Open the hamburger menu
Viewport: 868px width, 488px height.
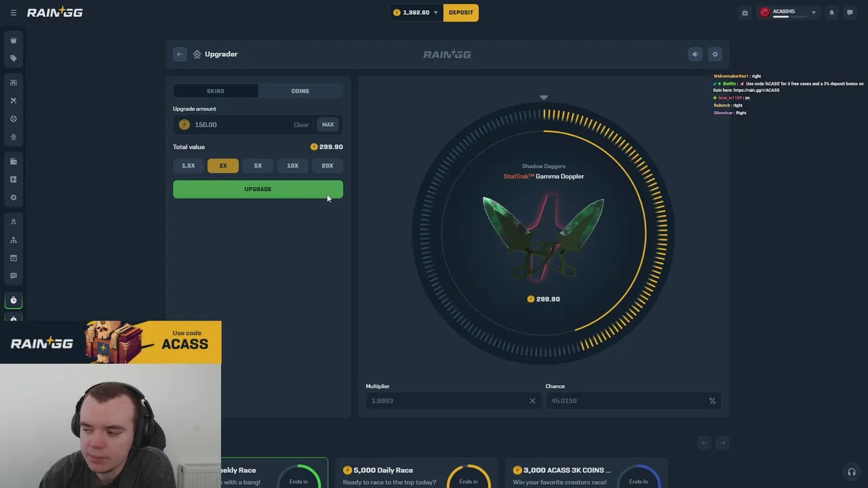[x=13, y=13]
